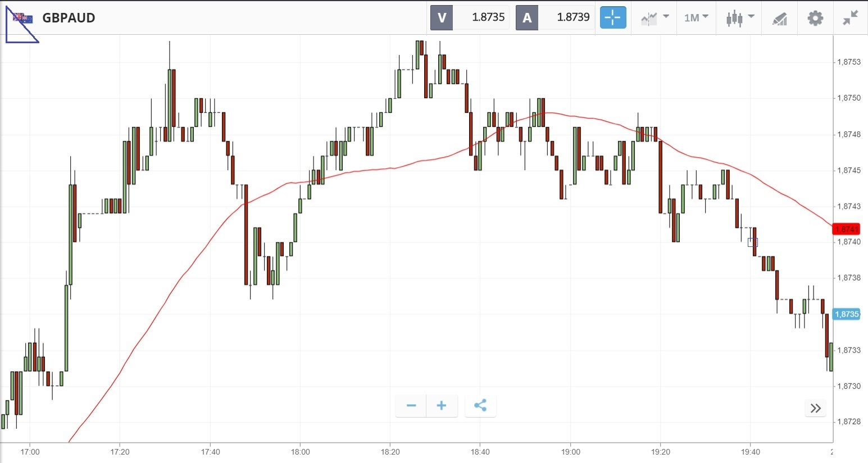Expand the 1M timeframe dropdown
The width and height of the screenshot is (868, 463).
(697, 18)
